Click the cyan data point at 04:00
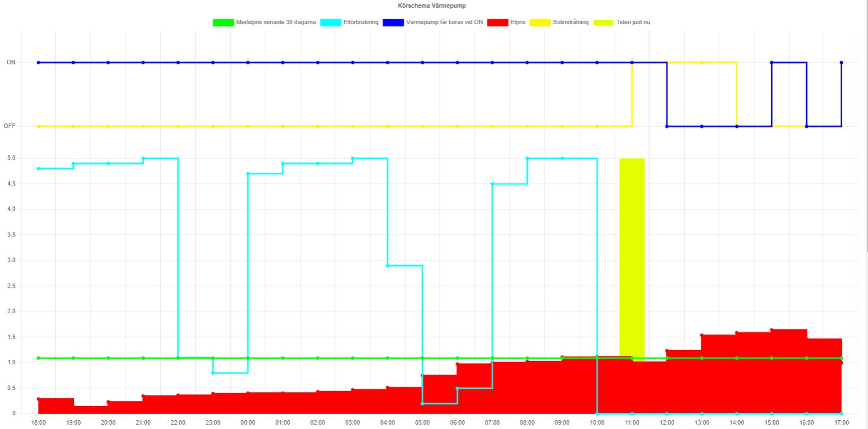This screenshot has width=868, height=429. coord(388,266)
